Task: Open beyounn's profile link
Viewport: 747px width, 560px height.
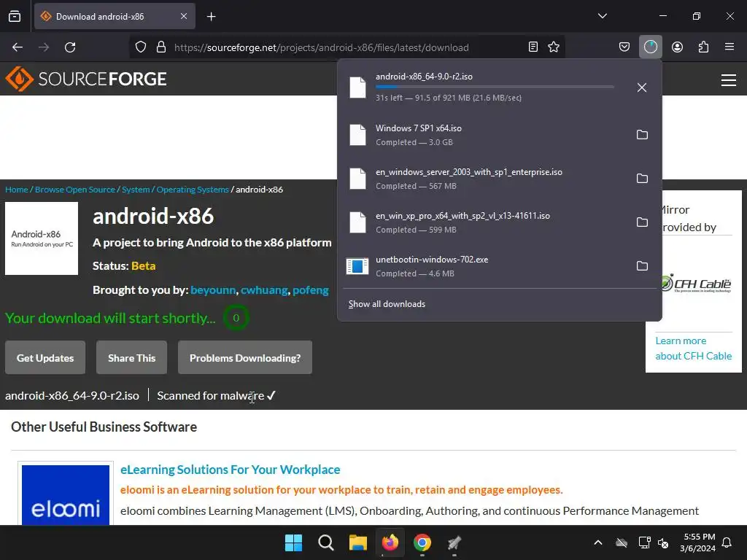Action: [x=213, y=290]
